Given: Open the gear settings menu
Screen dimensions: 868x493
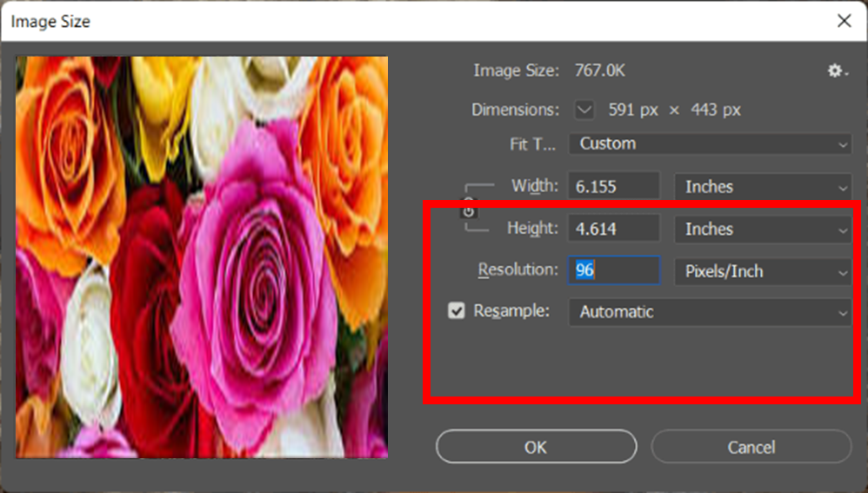Looking at the screenshot, I should tap(837, 70).
